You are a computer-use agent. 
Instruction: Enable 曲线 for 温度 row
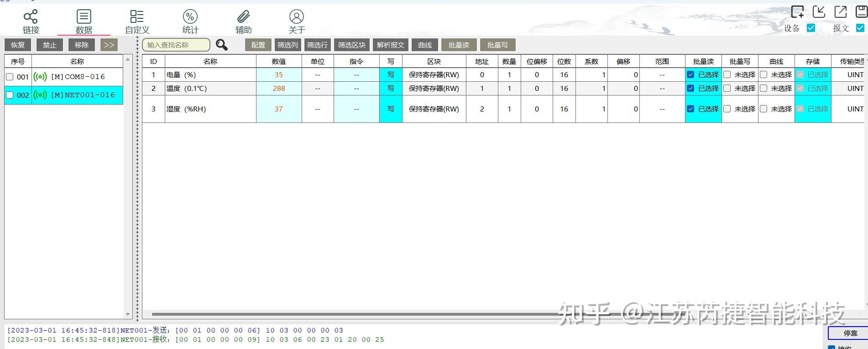pyautogui.click(x=763, y=88)
